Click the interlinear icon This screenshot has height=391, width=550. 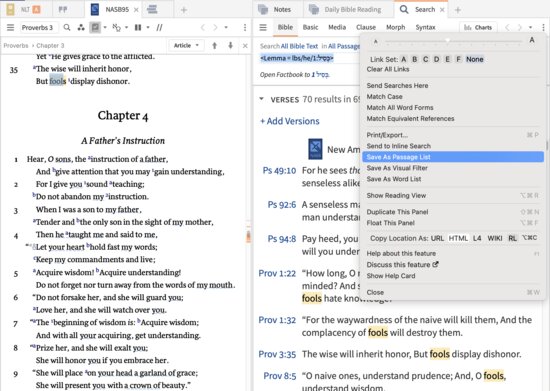click(x=116, y=27)
